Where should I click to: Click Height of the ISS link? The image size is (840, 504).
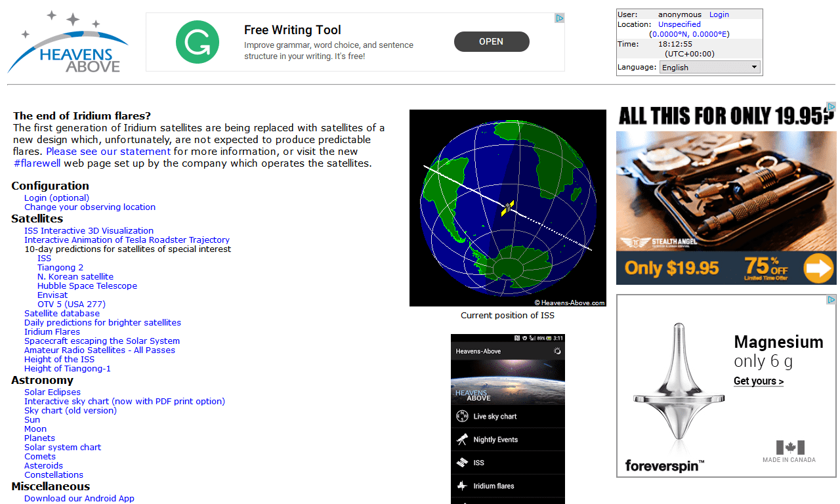[59, 359]
